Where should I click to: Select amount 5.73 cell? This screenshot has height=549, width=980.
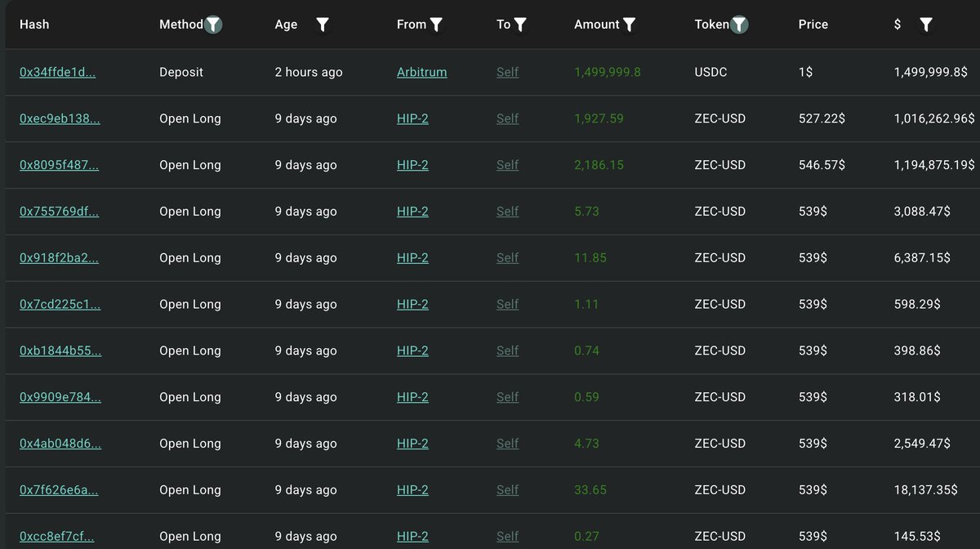(586, 212)
